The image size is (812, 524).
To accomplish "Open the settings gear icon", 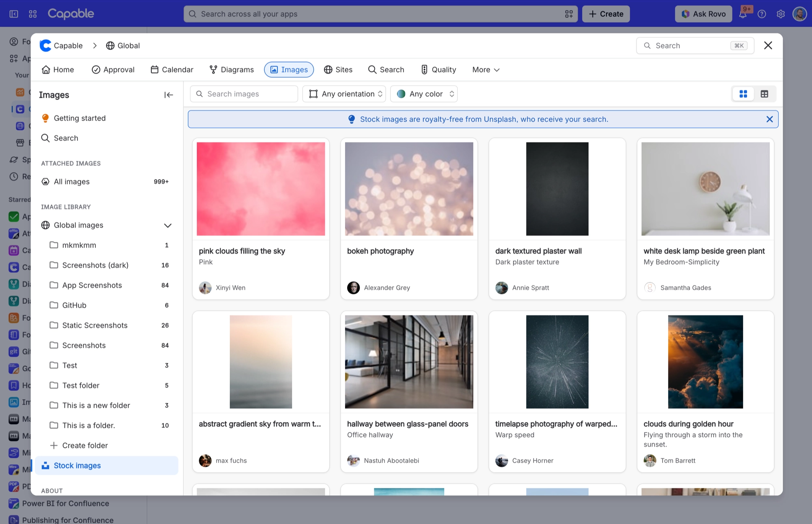I will tap(781, 14).
